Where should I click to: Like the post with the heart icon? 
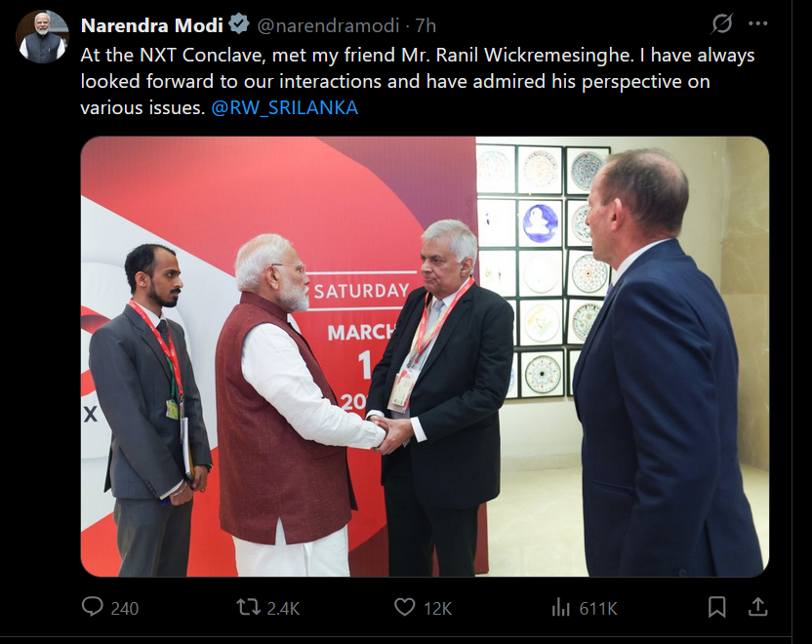tap(405, 607)
